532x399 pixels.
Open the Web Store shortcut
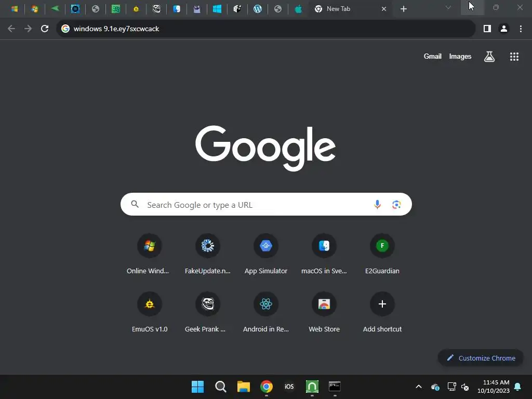(x=324, y=312)
